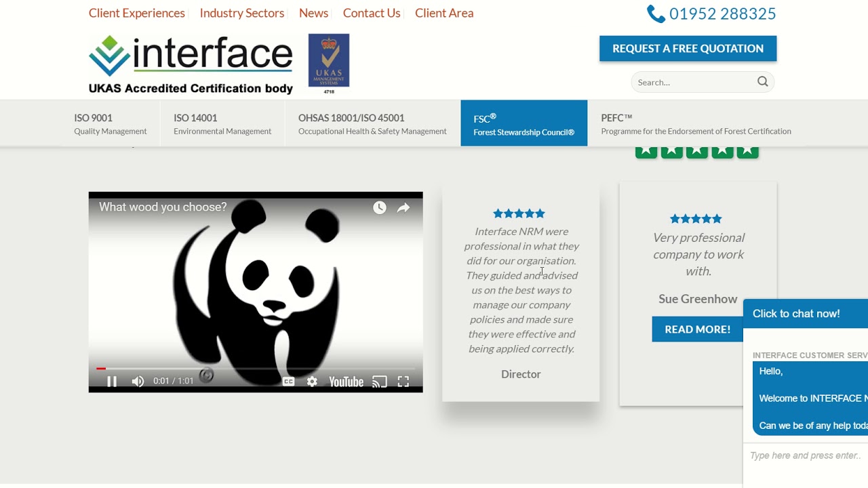Viewport: 868px width, 488px height.
Task: Click the UKAS Management Systems badge
Action: [x=329, y=64]
